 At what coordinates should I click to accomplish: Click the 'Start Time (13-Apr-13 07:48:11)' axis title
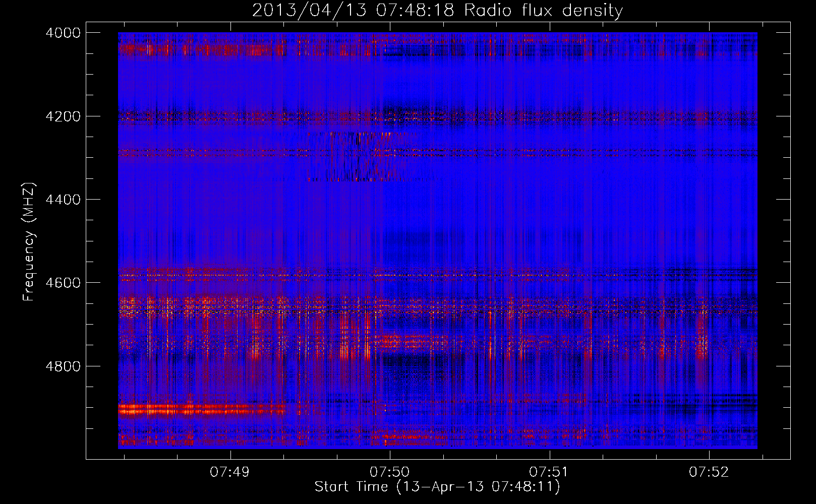tap(437, 487)
